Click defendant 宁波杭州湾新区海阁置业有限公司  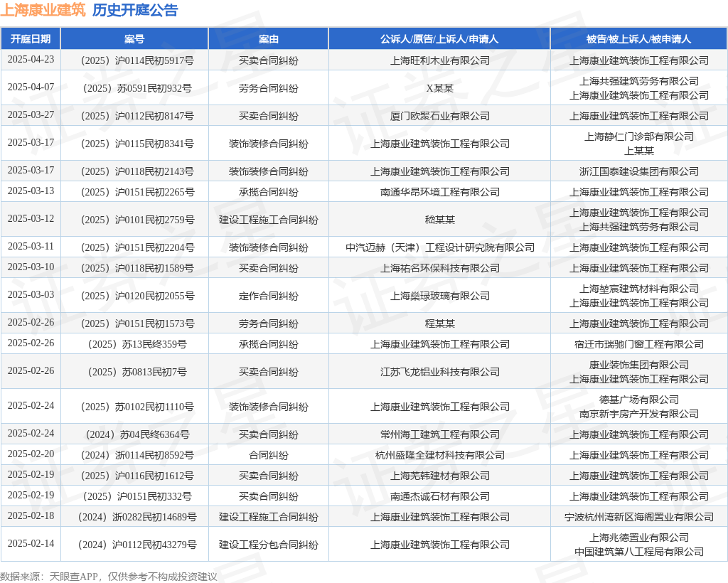click(639, 517)
